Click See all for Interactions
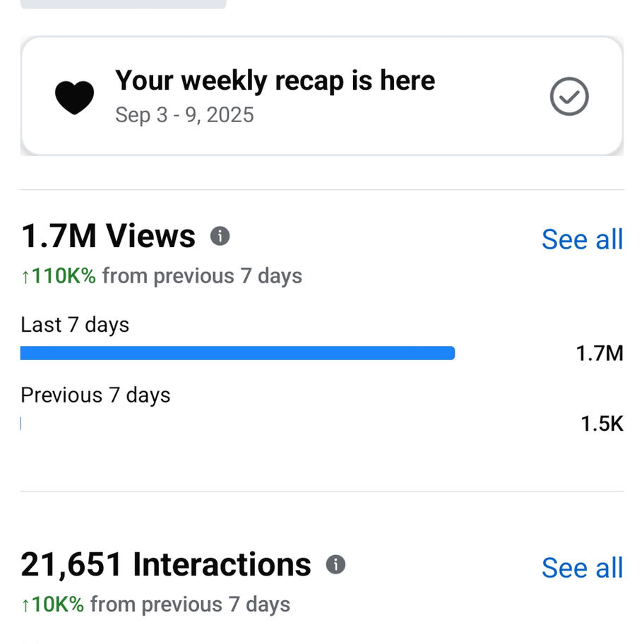The image size is (644, 644). click(582, 568)
